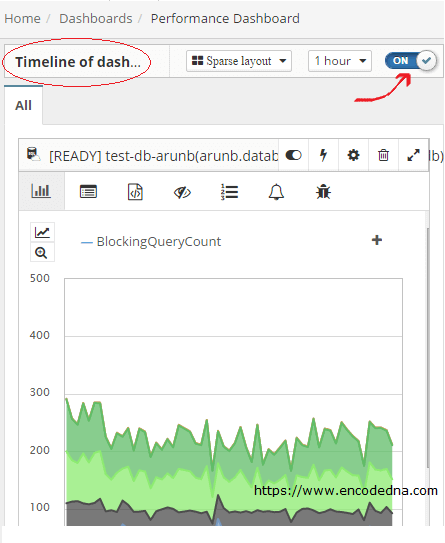445x543 pixels.
Task: Open the 1 hour time range dropdown
Action: click(340, 61)
